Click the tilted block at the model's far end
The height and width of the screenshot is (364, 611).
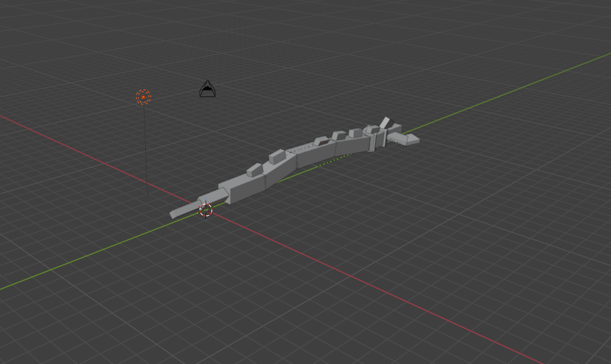(x=386, y=122)
